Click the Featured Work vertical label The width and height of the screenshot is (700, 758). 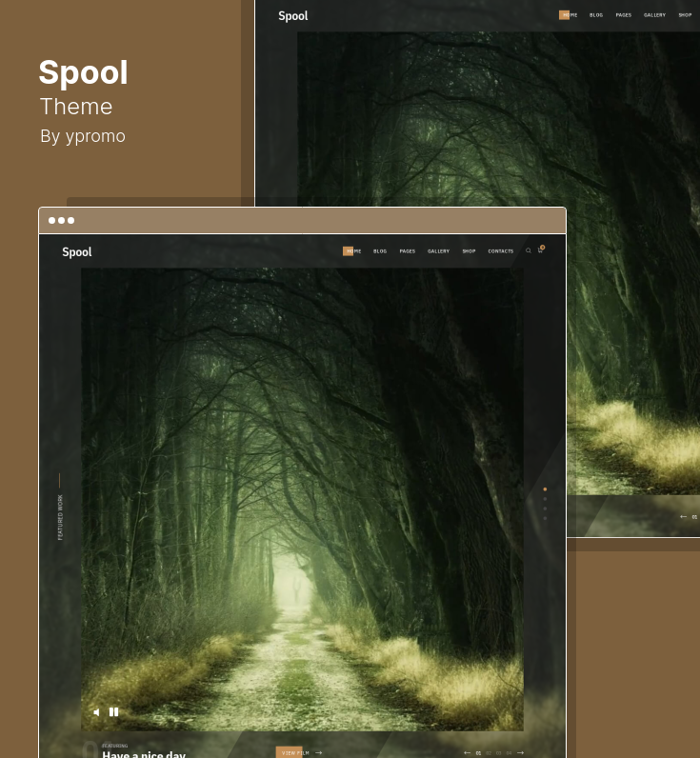point(60,517)
